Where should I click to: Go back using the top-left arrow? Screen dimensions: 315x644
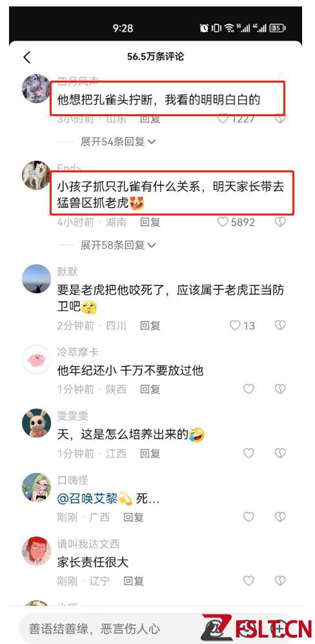pos(27,57)
